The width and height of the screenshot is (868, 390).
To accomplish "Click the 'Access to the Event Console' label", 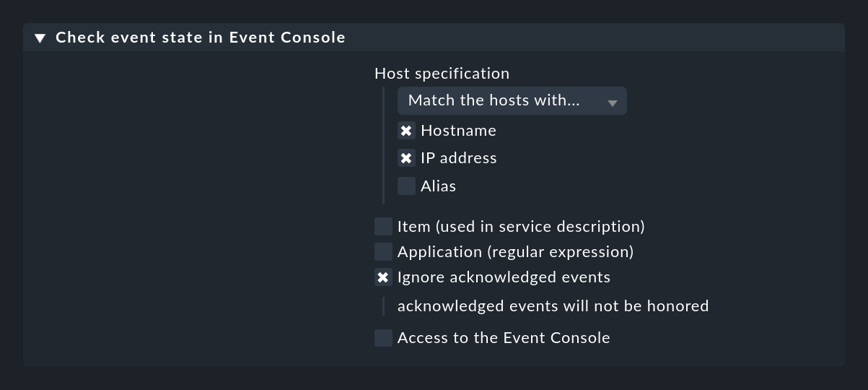I will coord(504,338).
